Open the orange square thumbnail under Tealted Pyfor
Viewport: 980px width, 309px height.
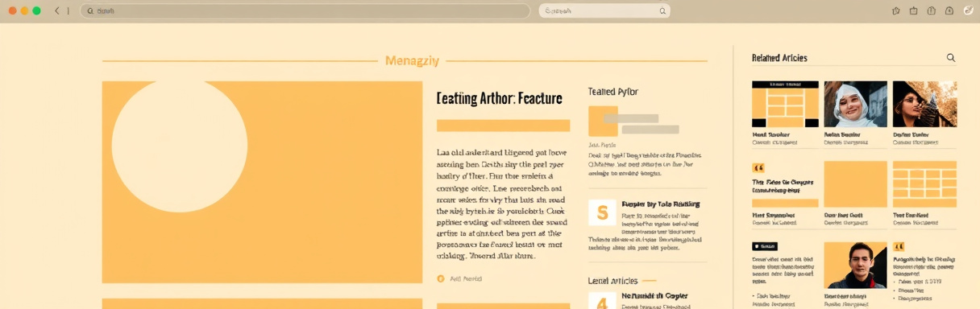coord(603,121)
